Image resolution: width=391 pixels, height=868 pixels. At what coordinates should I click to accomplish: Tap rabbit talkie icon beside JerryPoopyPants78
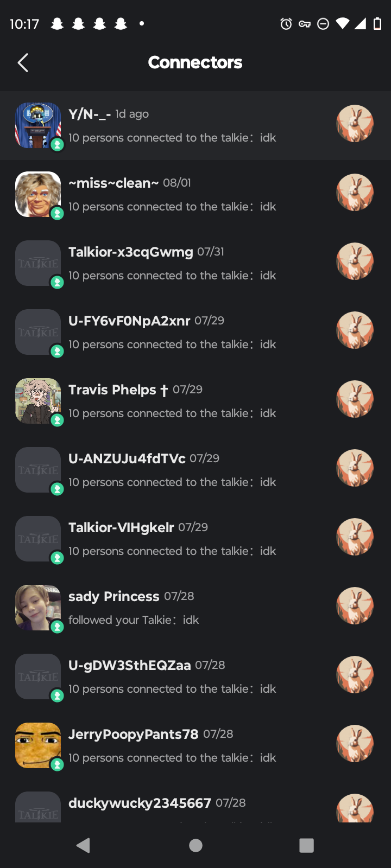tap(355, 743)
